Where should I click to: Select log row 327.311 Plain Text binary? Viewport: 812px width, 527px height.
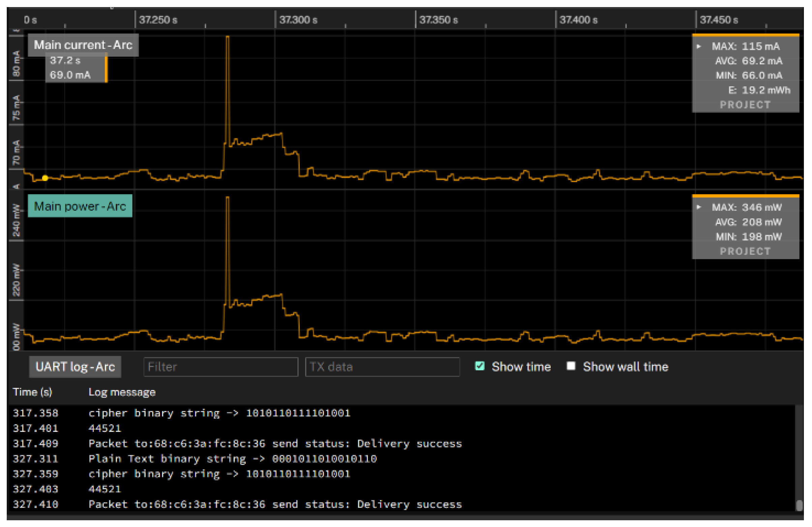pos(232,459)
